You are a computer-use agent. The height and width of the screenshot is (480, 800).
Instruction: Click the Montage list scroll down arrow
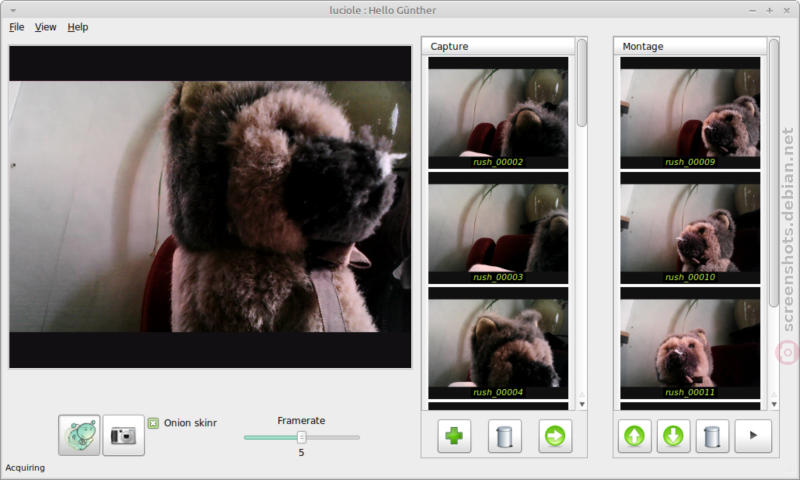774,405
